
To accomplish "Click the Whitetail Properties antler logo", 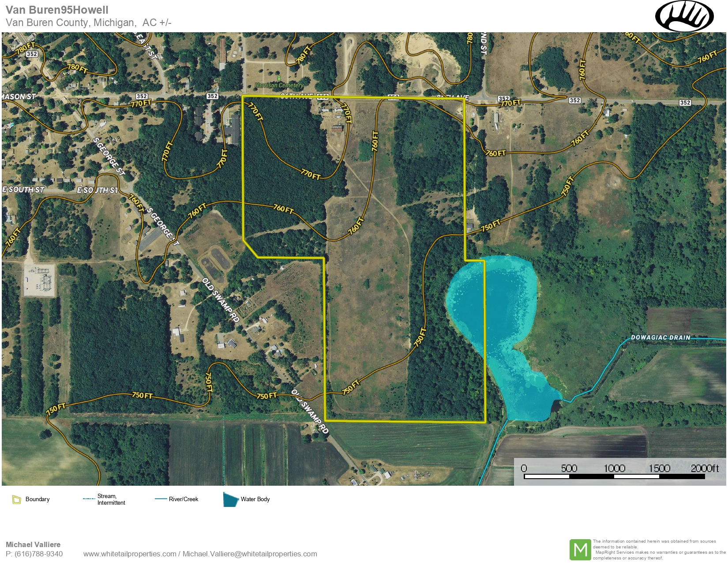I will (684, 16).
